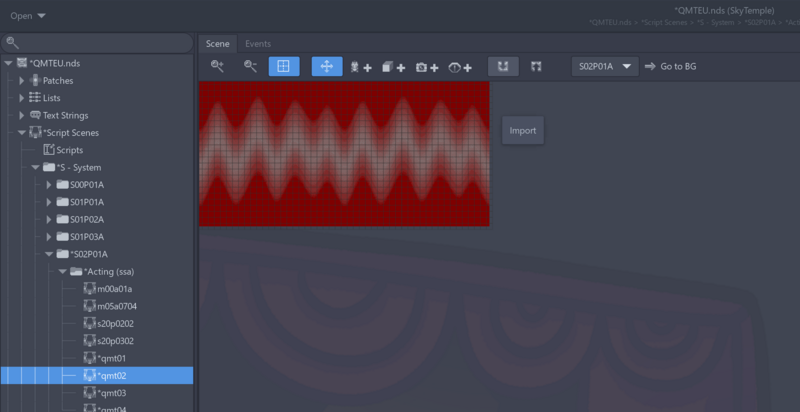Select the Scene tab
800x412 pixels.
tap(218, 43)
